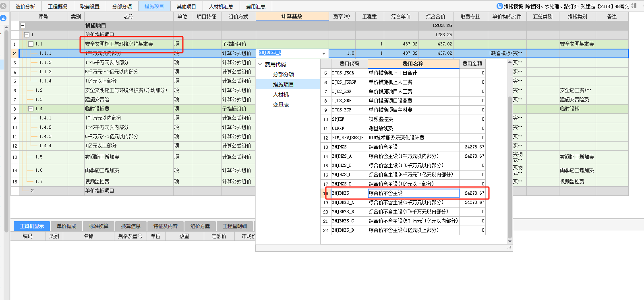
Task: Open the 组价方案 bottom tab
Action: 200,226
